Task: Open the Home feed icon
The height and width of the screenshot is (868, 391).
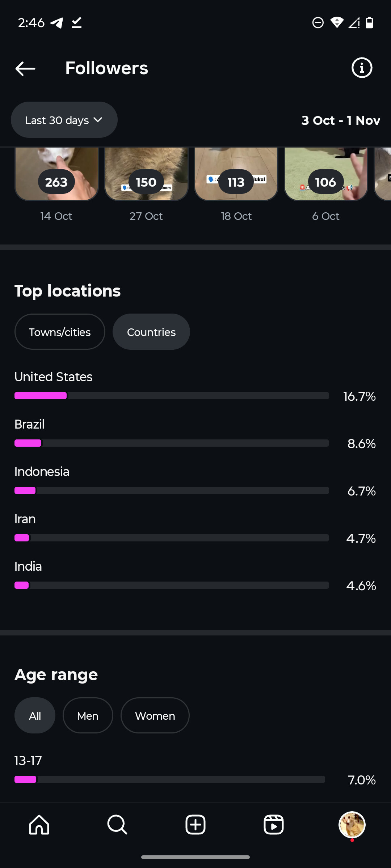Action: [x=39, y=825]
